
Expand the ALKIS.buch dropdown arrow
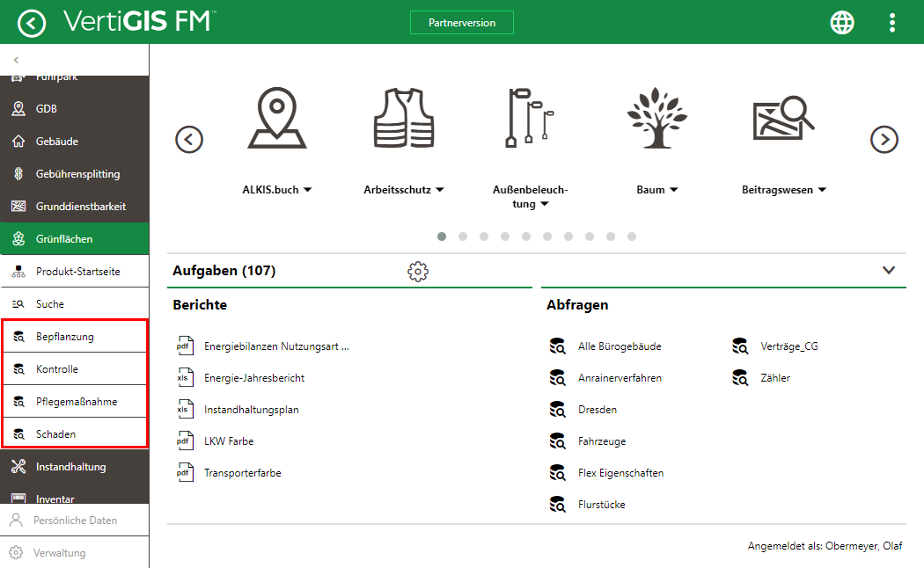[x=308, y=190]
